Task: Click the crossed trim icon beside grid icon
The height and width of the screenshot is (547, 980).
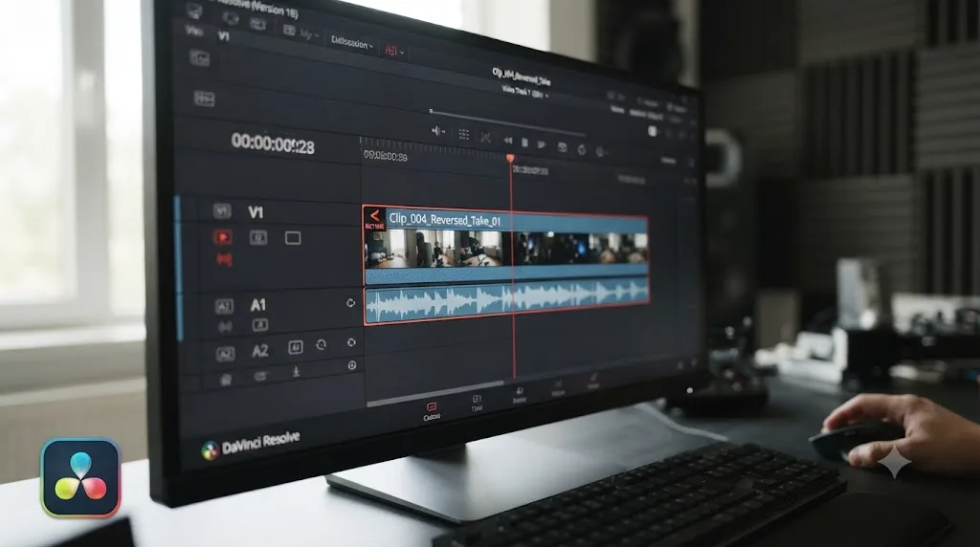Action: 485,137
